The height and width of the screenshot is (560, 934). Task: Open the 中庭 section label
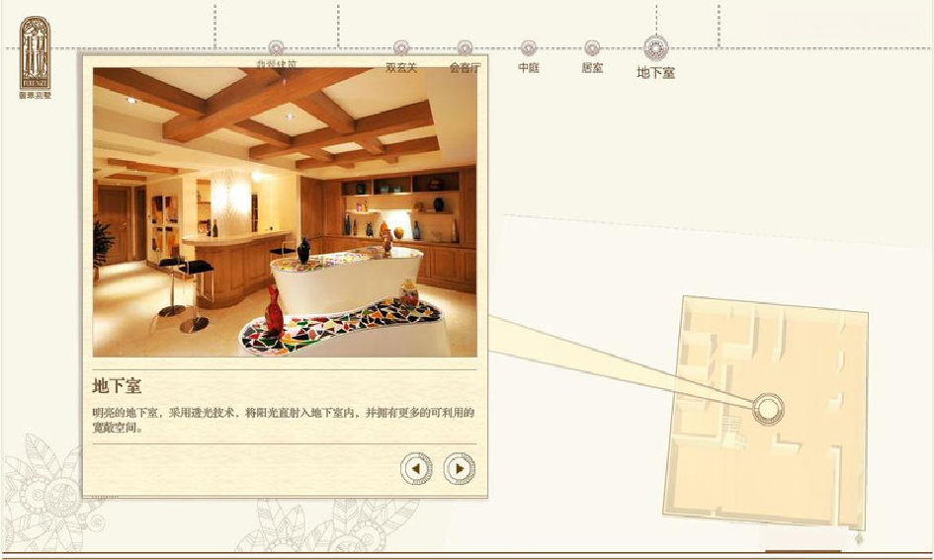(x=529, y=68)
